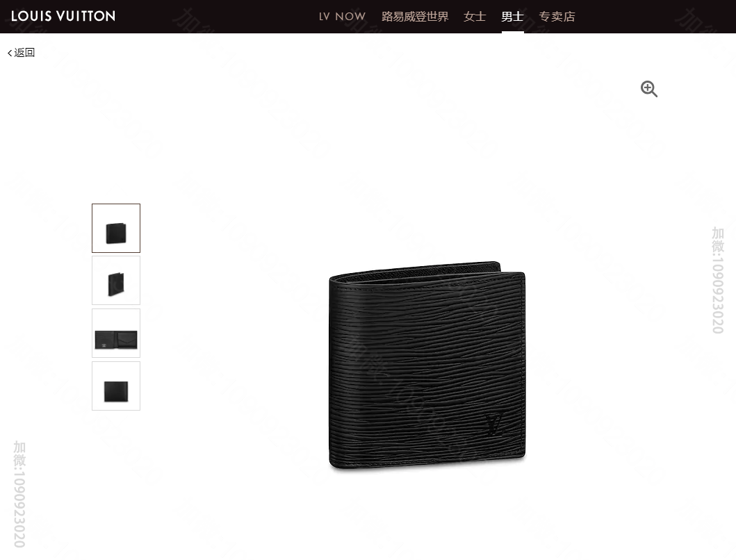
Task: Open the Louis Vuitton logo home link
Action: 63,16
